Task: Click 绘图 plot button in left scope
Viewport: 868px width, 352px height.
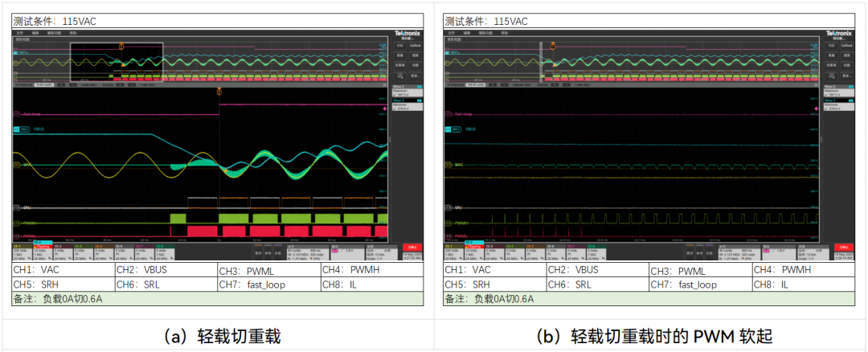Action: click(416, 65)
